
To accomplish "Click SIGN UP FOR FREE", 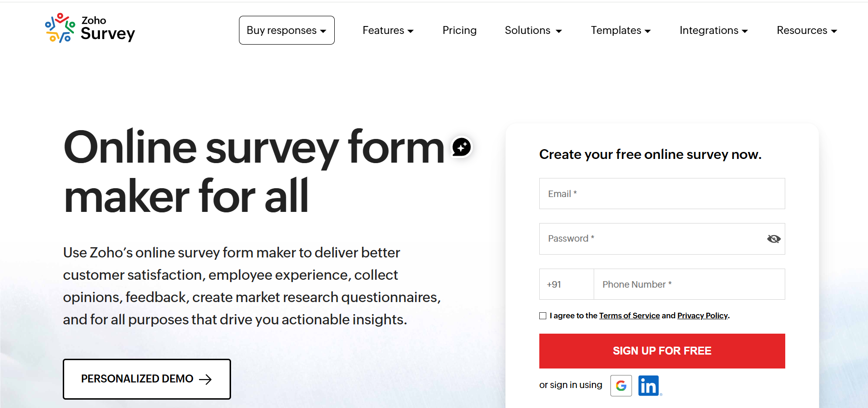I will [x=662, y=351].
